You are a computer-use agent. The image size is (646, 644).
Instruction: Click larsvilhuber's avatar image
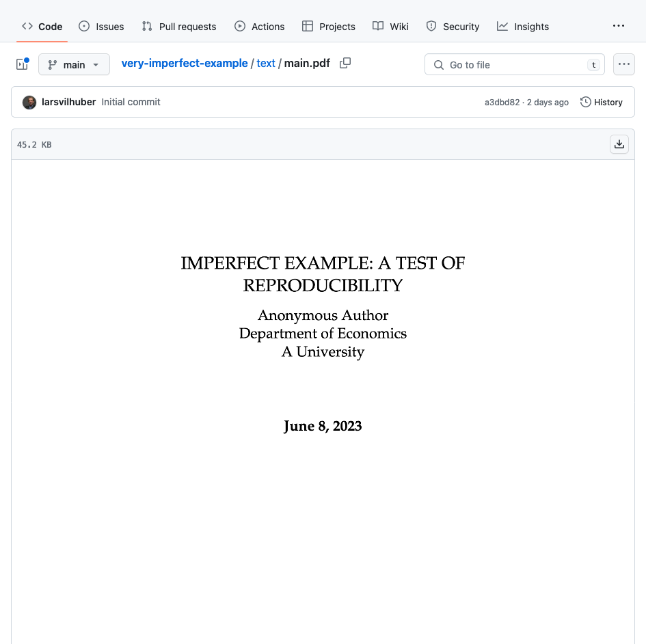pos(29,103)
